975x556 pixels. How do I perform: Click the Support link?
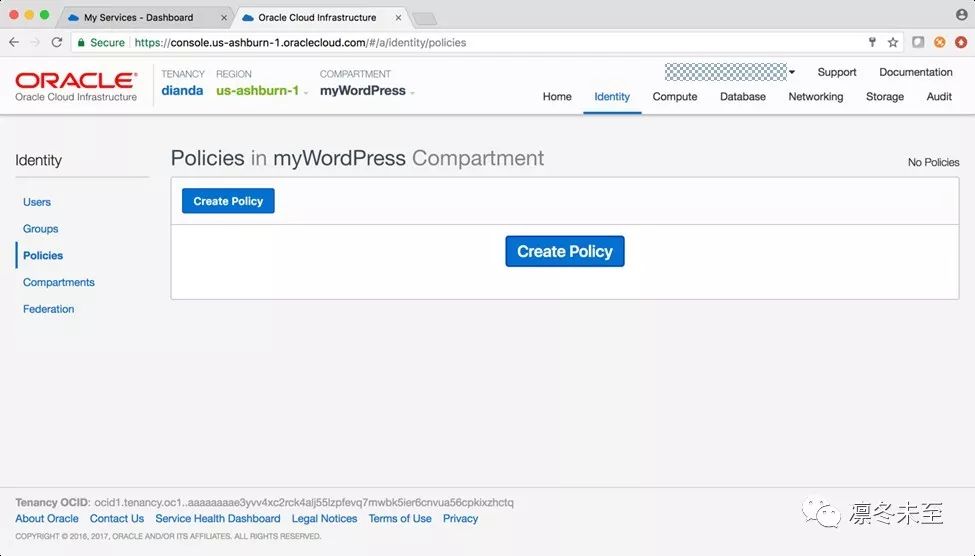coord(836,72)
